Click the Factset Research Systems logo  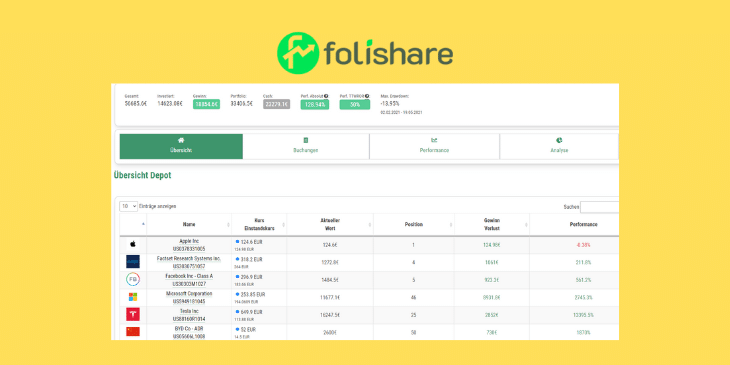pyautogui.click(x=133, y=262)
